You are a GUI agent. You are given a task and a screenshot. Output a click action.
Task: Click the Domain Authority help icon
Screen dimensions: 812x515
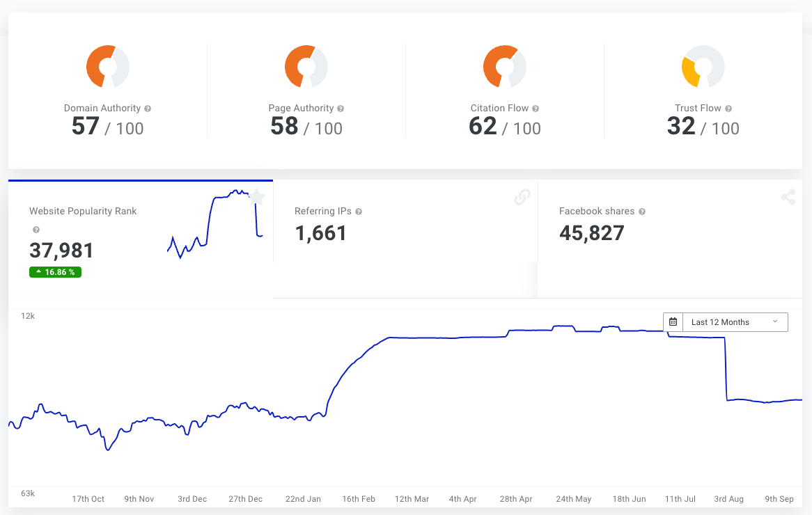point(148,109)
